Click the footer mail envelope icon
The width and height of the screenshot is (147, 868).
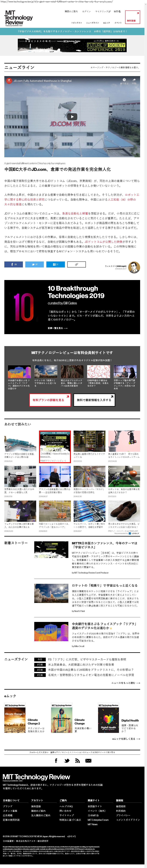88,761
